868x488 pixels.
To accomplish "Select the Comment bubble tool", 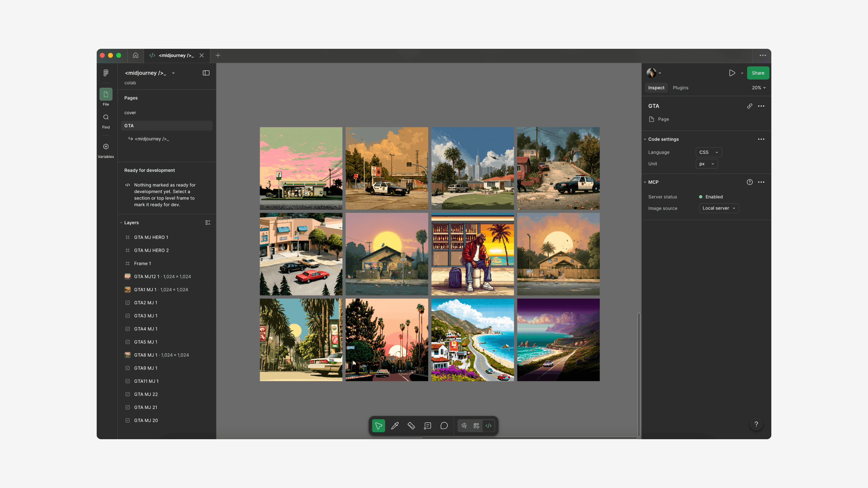I will click(x=444, y=426).
